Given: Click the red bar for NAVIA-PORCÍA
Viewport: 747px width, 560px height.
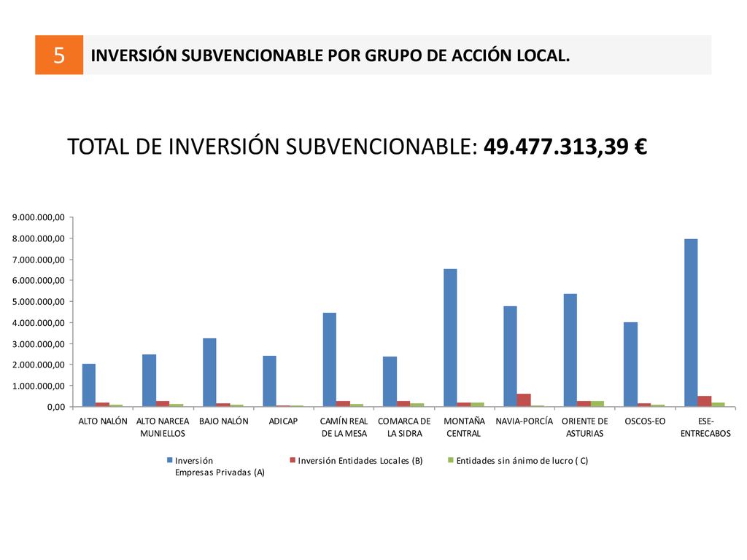Looking at the screenshot, I should [x=524, y=400].
